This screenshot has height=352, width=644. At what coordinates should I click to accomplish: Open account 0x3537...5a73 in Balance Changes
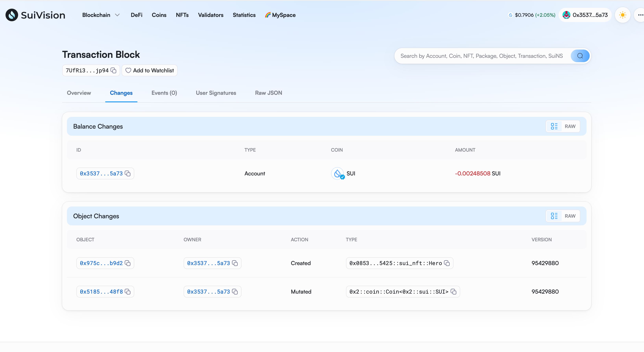point(101,173)
